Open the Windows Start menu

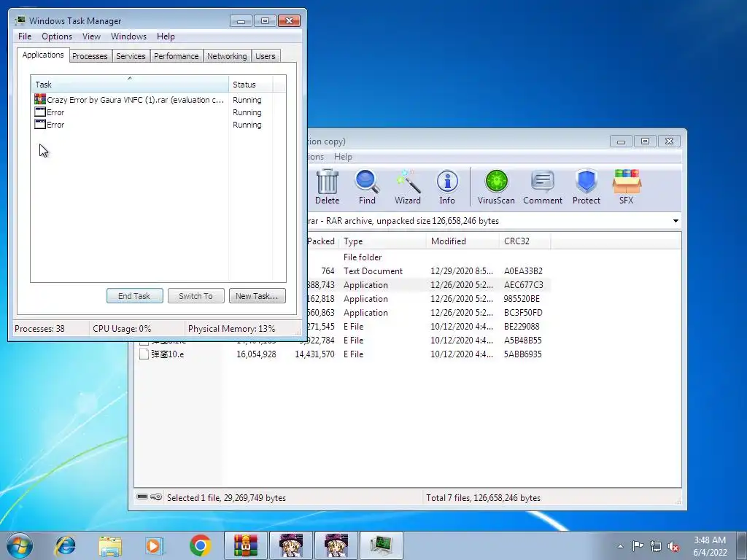point(20,545)
